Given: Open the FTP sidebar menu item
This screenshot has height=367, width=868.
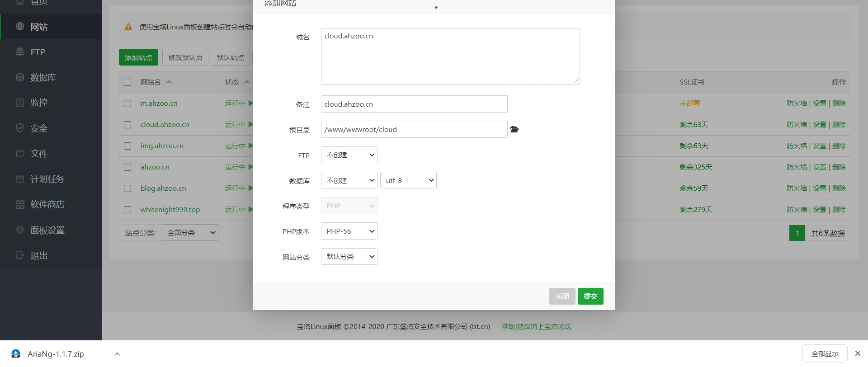Looking at the screenshot, I should tap(51, 52).
